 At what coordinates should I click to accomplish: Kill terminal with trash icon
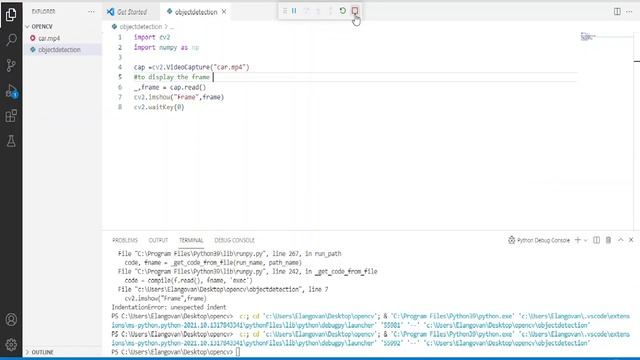tap(608, 240)
